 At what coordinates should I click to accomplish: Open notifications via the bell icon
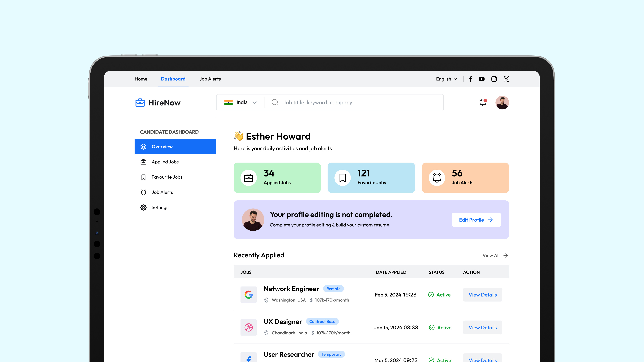pyautogui.click(x=482, y=102)
